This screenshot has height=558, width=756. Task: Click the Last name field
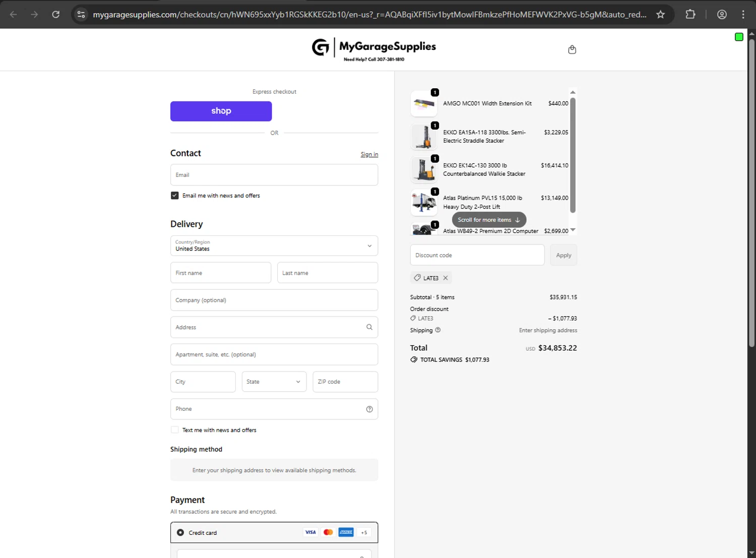(328, 273)
